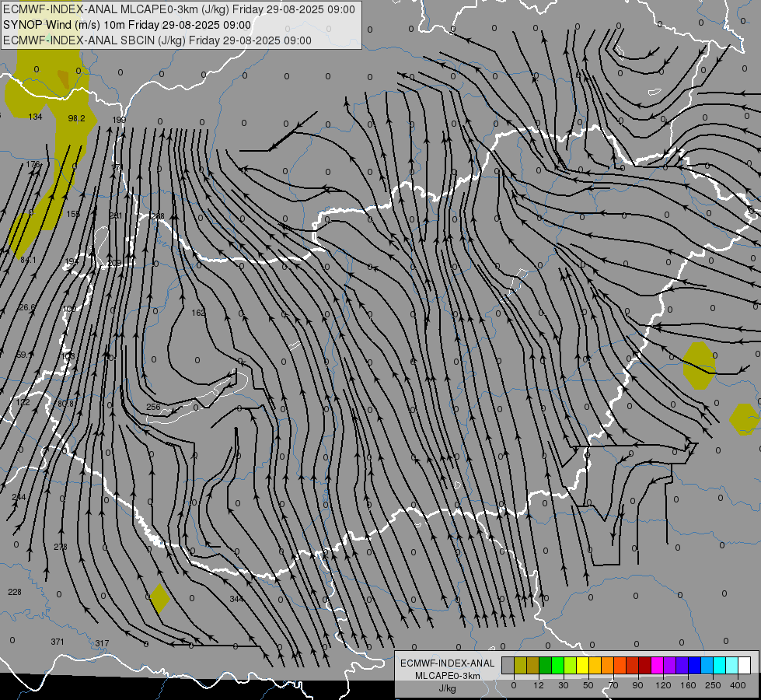
Task: Click the map value 199
Action: point(119,120)
